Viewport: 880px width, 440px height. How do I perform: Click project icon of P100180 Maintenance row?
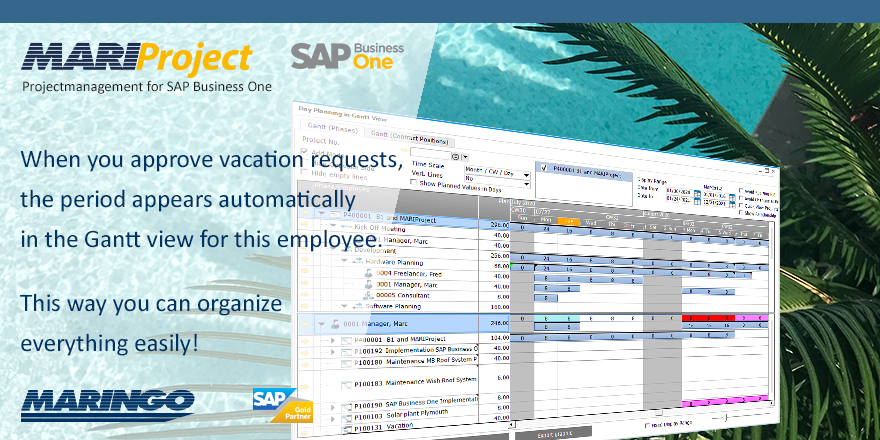346,363
